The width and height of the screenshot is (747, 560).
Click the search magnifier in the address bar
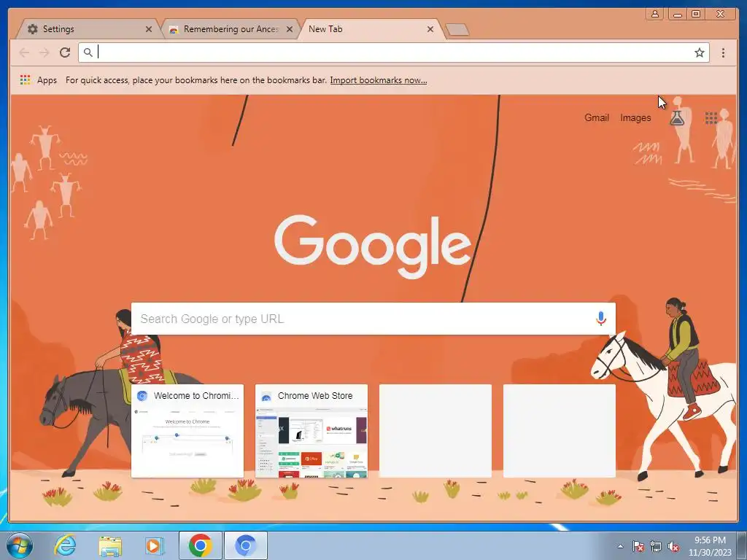(x=88, y=52)
